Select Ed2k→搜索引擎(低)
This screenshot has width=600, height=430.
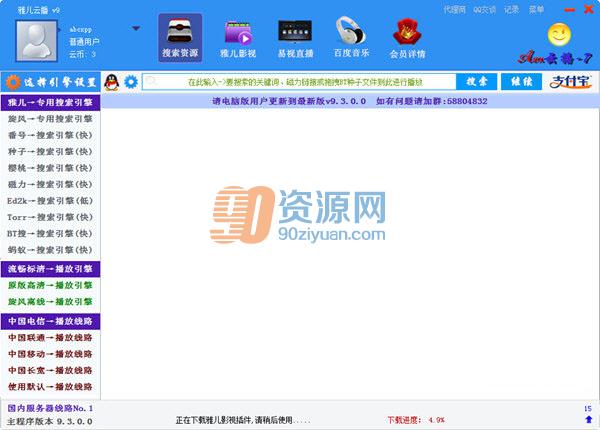(51, 201)
